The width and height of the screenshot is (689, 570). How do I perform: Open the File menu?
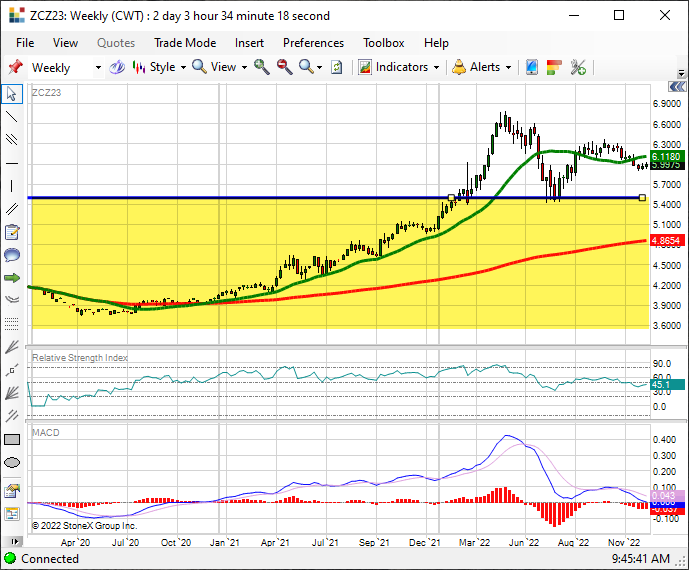coord(25,43)
